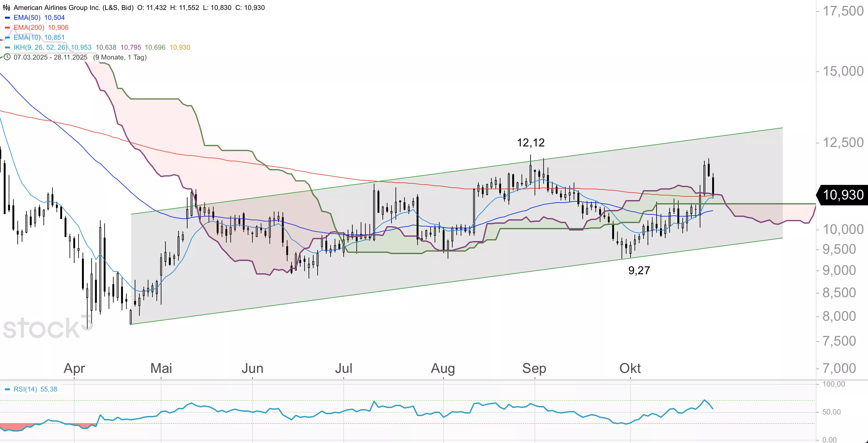868x443 pixels.
Task: Click the IKH(9, 26, 52, 26) indicator label
Action: click(x=40, y=47)
